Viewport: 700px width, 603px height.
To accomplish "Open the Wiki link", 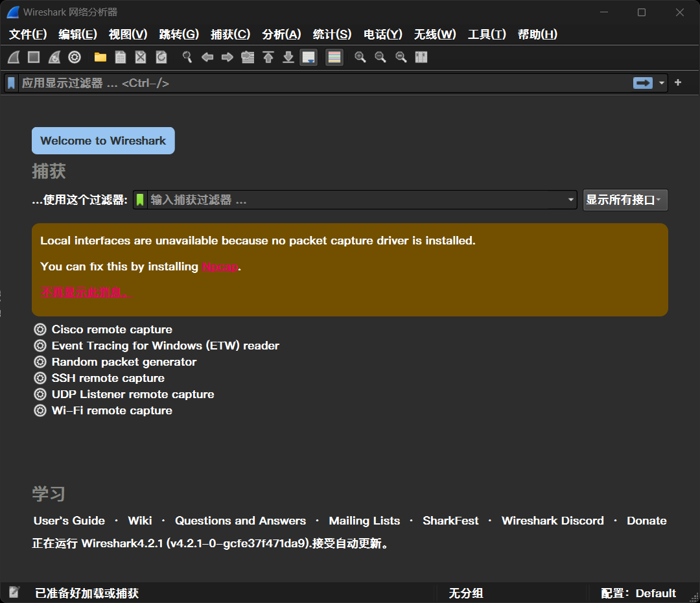I will point(140,521).
